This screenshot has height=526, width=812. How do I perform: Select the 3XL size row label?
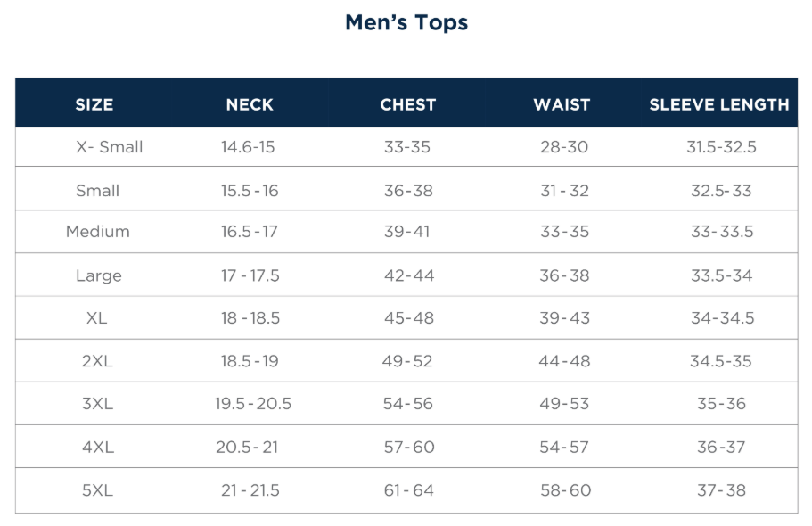pyautogui.click(x=98, y=404)
